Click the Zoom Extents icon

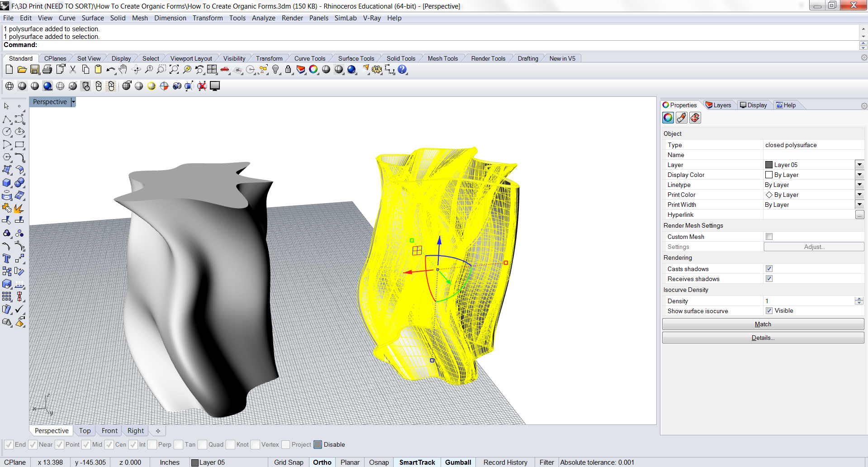pos(174,70)
